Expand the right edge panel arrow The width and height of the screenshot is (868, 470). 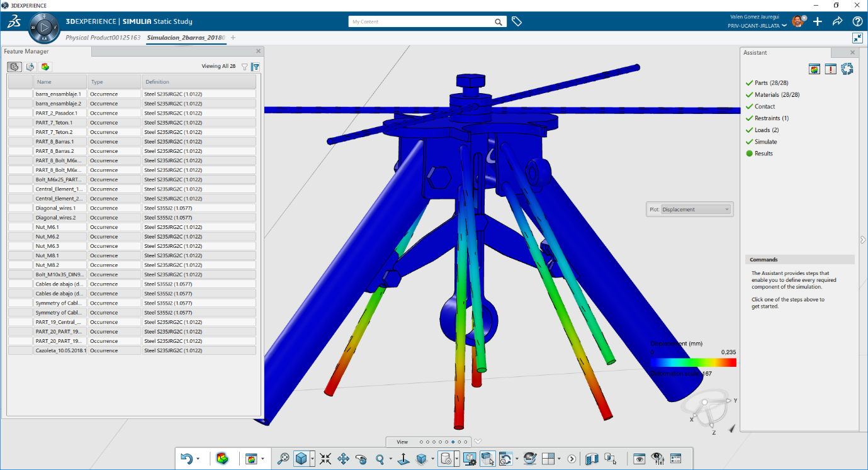click(864, 239)
